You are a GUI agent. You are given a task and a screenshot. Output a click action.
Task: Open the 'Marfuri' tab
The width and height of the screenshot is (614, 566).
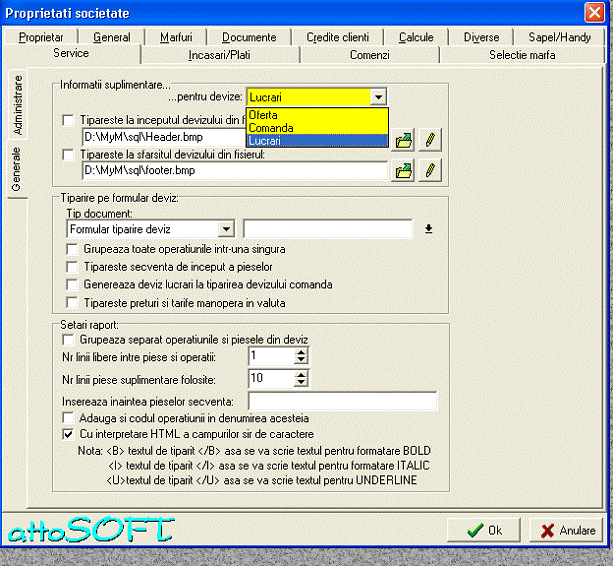click(177, 37)
